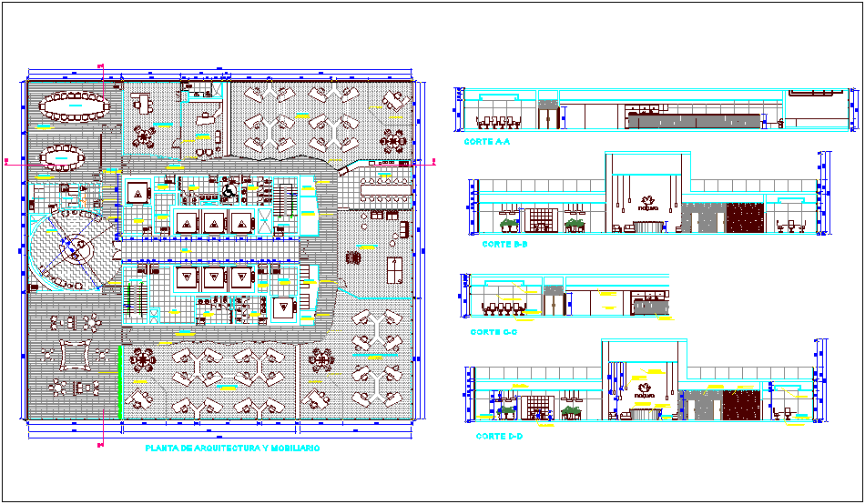Click the natura logo in CORTE D-D
Image resolution: width=865 pixels, height=504 pixels.
coord(643,389)
